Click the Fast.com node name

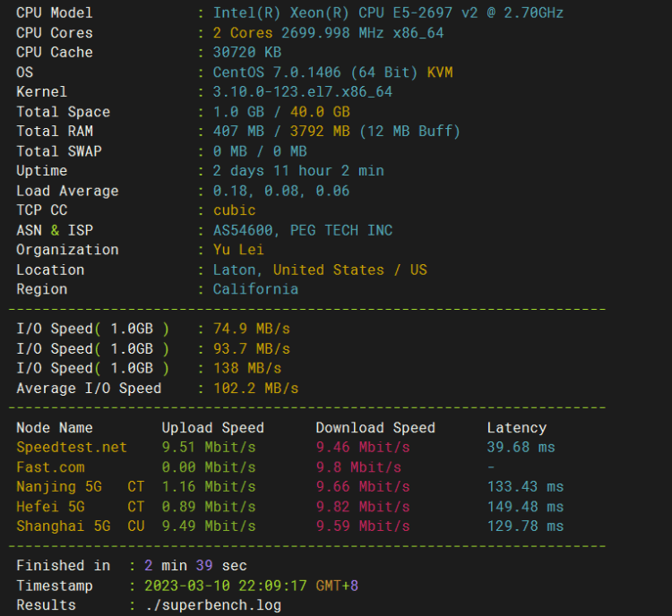[x=50, y=467]
